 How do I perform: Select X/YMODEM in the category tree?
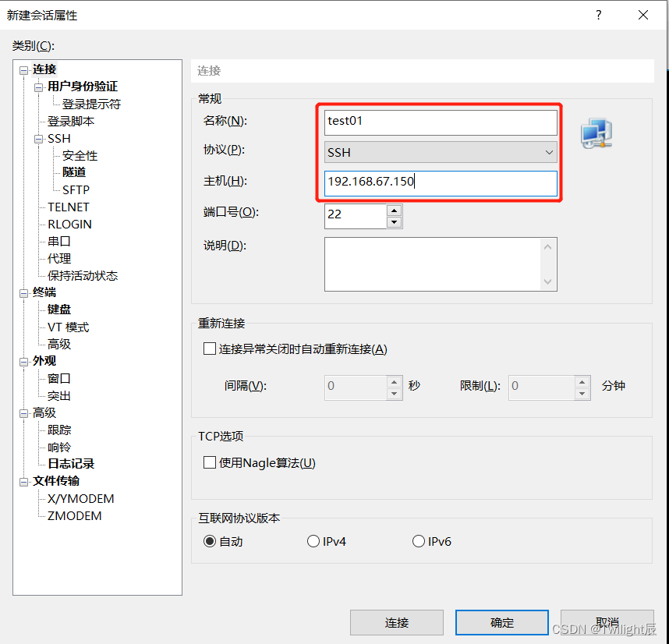[x=80, y=498]
